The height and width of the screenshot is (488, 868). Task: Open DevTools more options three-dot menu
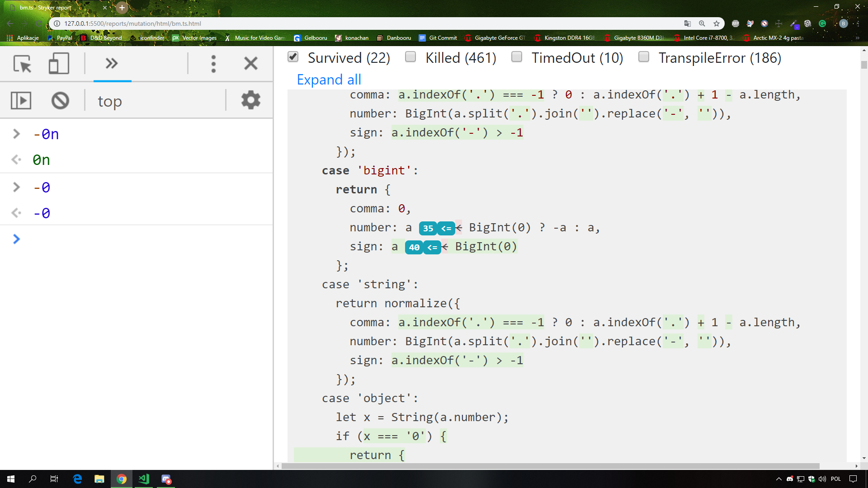213,64
